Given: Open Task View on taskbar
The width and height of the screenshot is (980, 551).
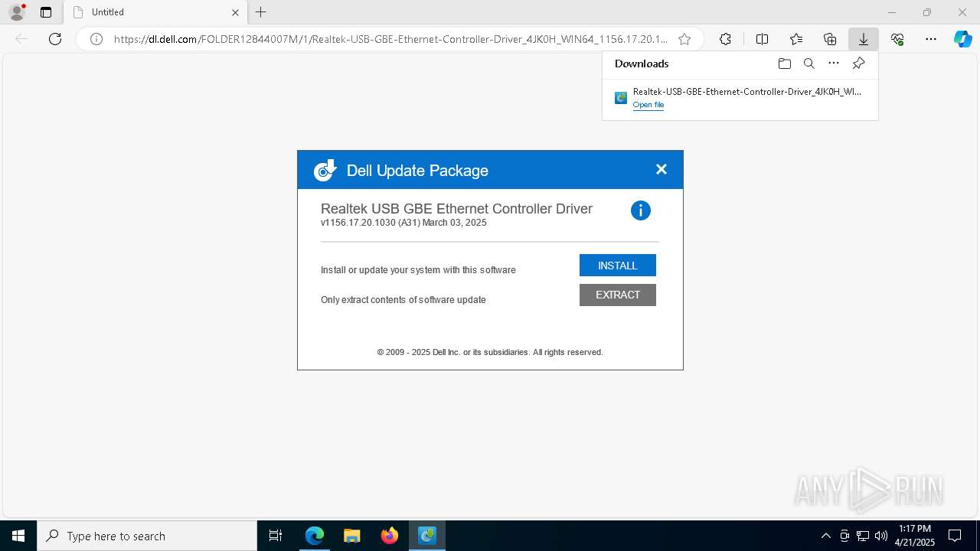Looking at the screenshot, I should click(276, 536).
